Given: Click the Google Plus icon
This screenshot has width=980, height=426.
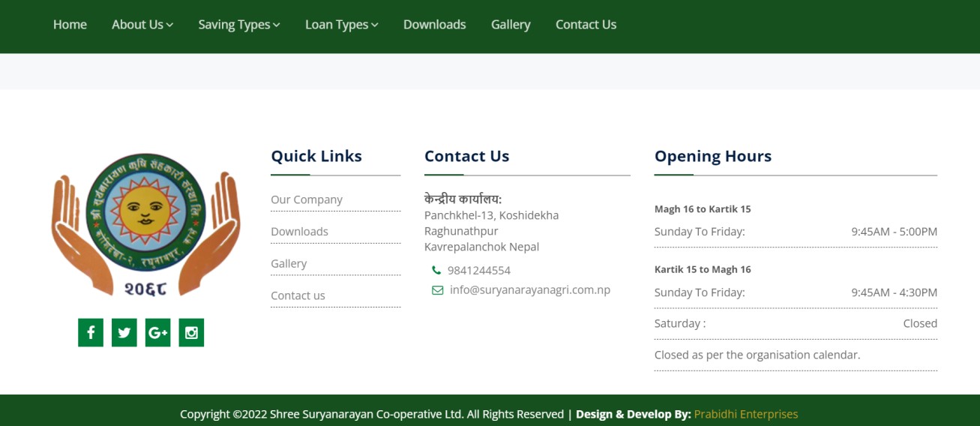Looking at the screenshot, I should 157,332.
